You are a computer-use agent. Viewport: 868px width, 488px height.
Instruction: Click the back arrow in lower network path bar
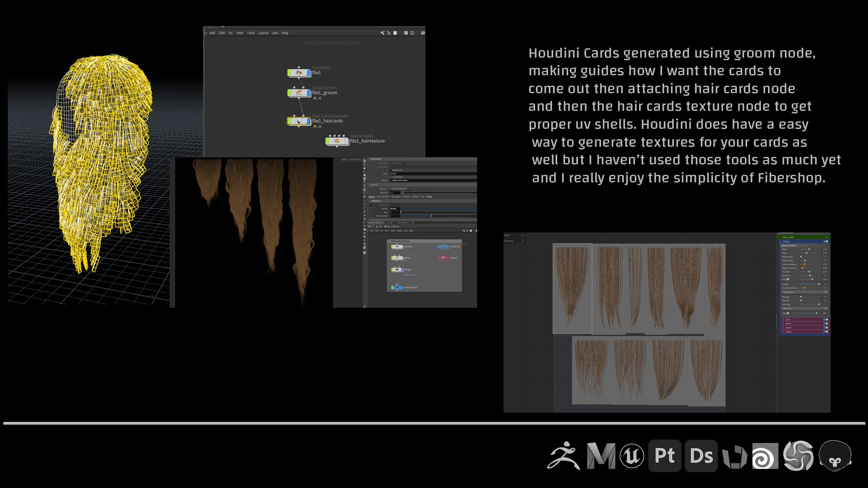point(369,226)
